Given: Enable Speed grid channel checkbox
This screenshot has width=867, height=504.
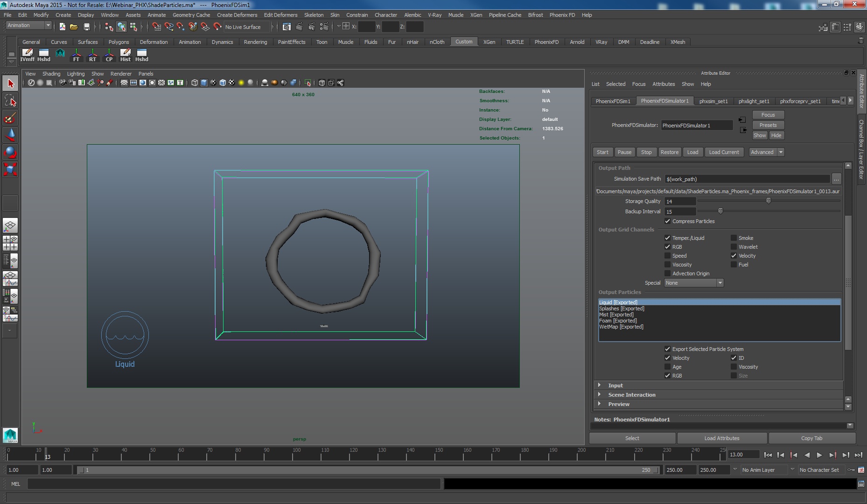Looking at the screenshot, I should [667, 256].
